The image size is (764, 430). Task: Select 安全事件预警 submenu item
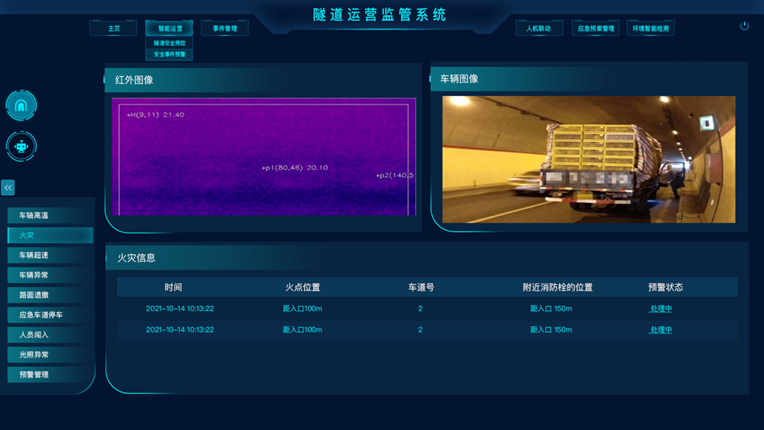click(x=169, y=55)
